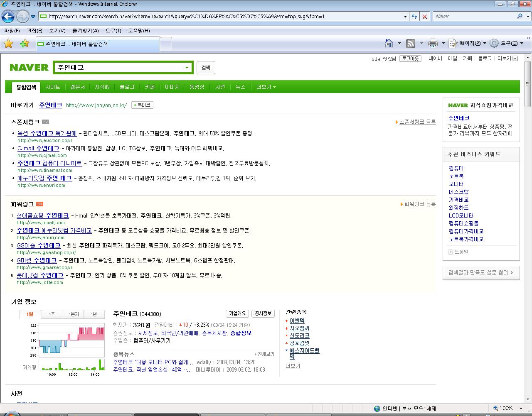Open a new blank tab
The height and width of the screenshot is (416, 532).
pyautogui.click(x=166, y=44)
